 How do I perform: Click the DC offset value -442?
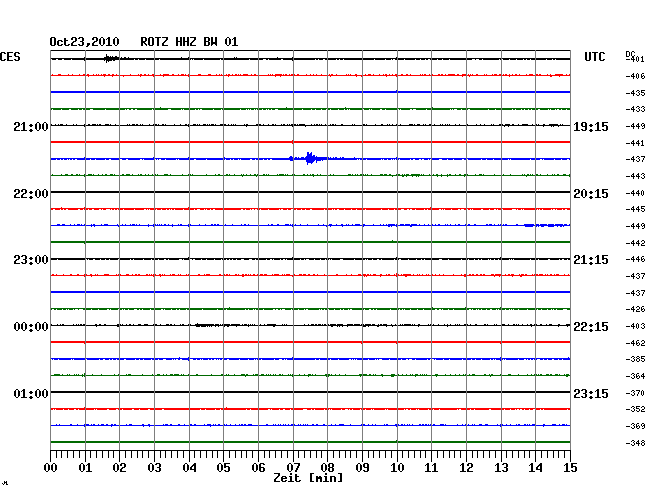click(635, 243)
